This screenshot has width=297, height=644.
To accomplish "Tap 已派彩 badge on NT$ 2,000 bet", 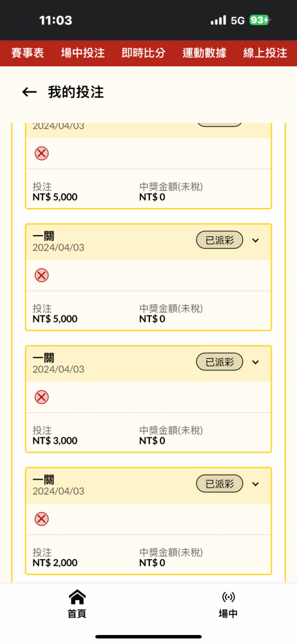I will point(219,484).
